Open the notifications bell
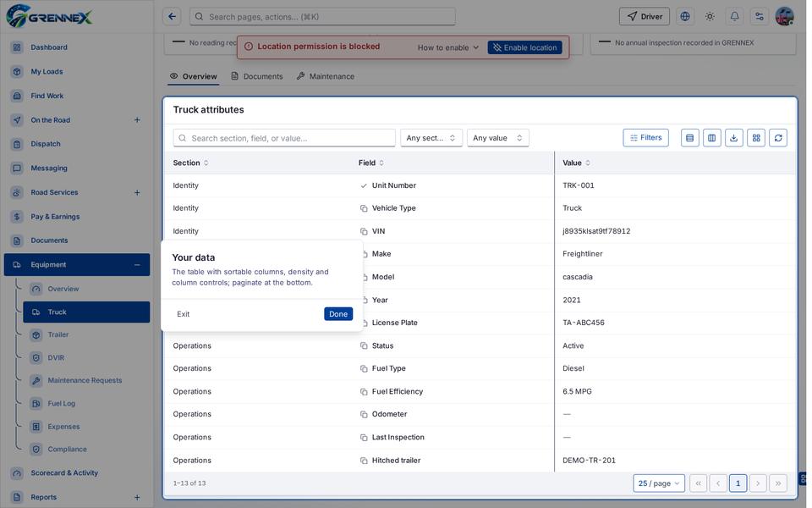This screenshot has width=812, height=508. pos(734,17)
